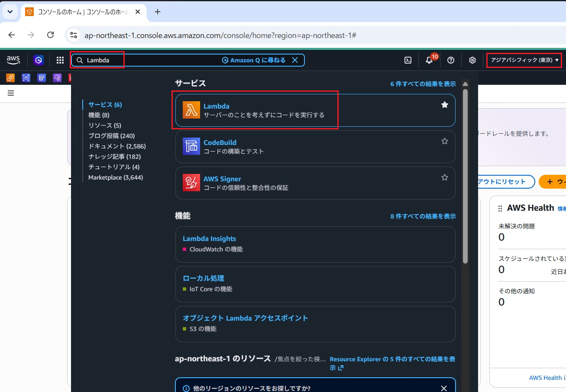Open the Lambda service link

217,106
